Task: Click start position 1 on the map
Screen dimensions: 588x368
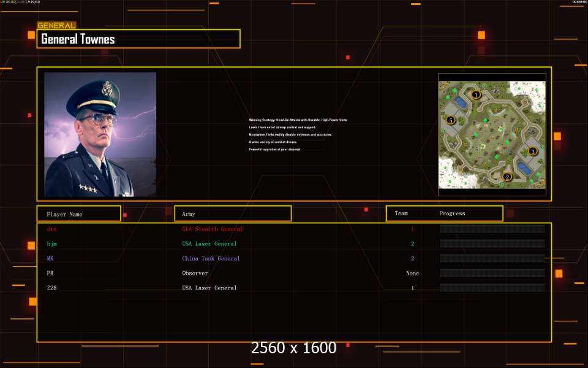Action: [476, 94]
